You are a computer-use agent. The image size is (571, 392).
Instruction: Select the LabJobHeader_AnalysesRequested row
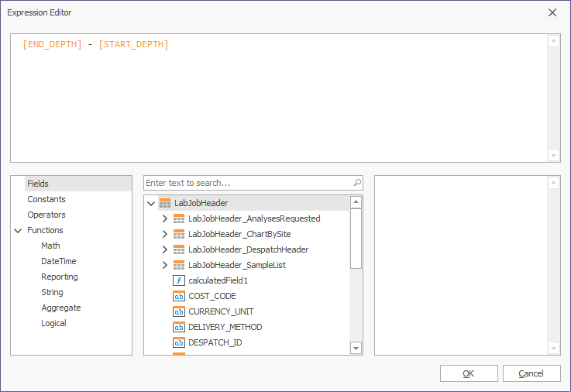click(254, 218)
